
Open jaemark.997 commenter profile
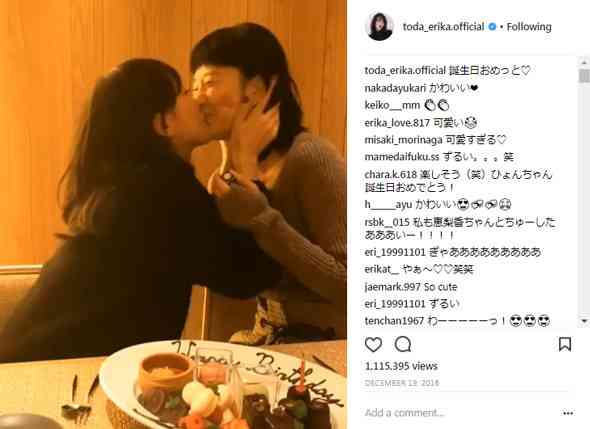tap(392, 287)
